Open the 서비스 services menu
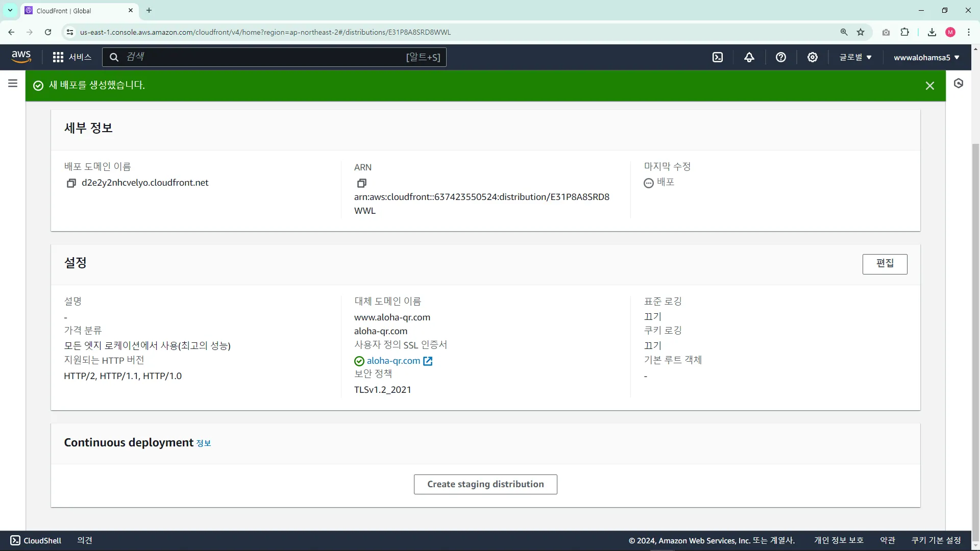The height and width of the screenshot is (551, 980). point(72,57)
